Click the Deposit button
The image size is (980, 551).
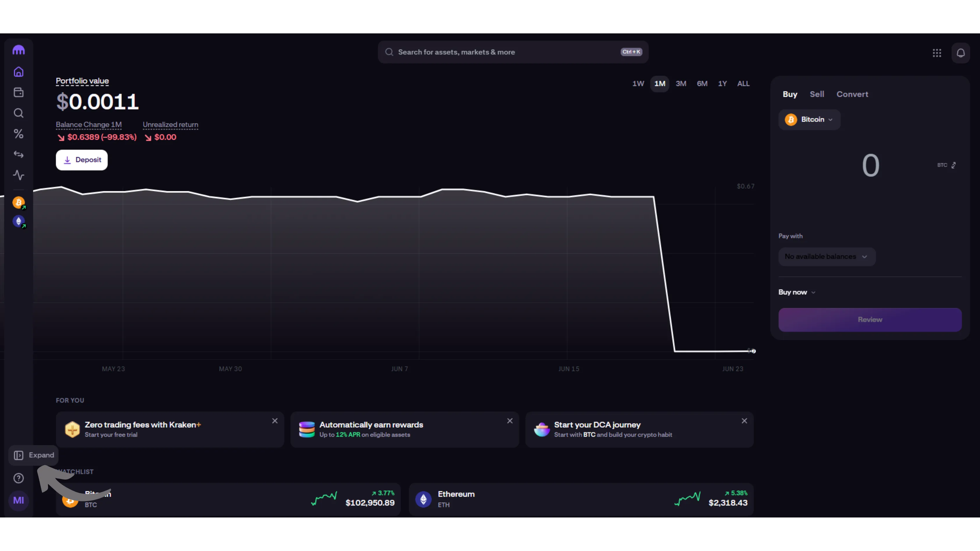click(x=82, y=160)
